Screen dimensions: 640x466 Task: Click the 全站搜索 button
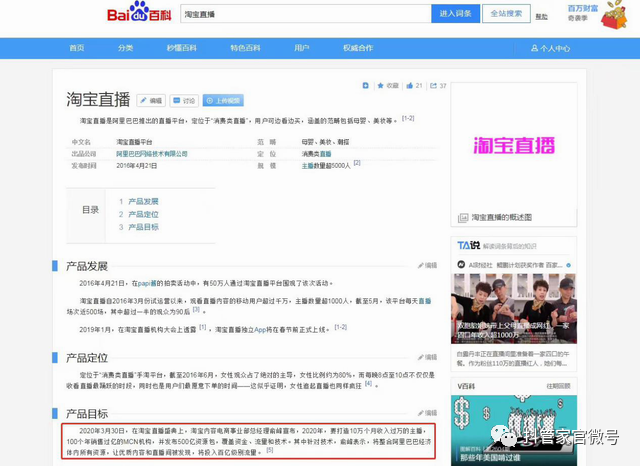click(x=506, y=14)
